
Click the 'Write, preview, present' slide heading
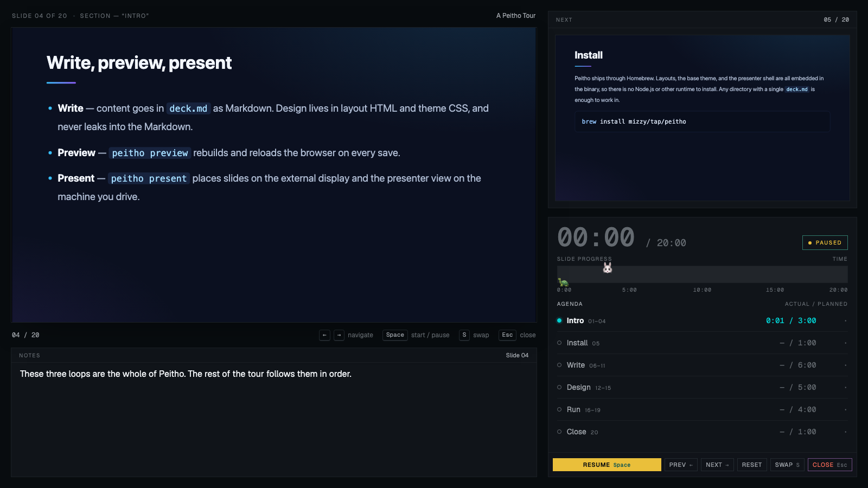point(139,63)
